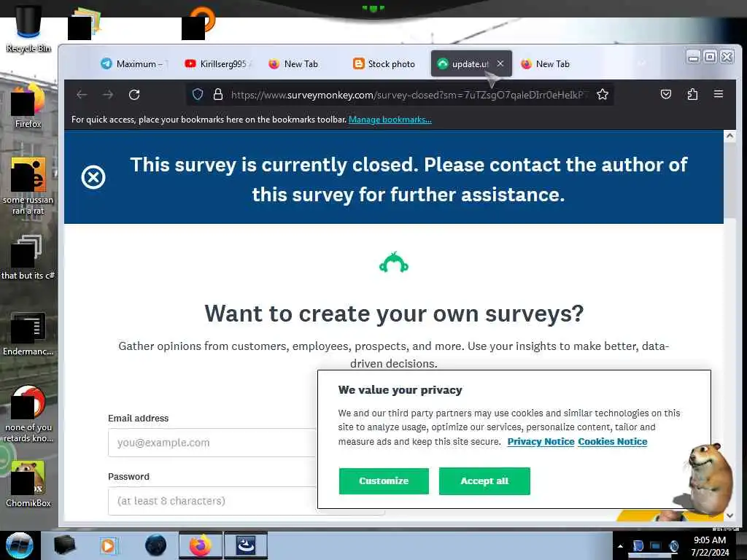Viewport: 747px width, 560px height.
Task: Open the Windows Start button
Action: click(x=20, y=545)
